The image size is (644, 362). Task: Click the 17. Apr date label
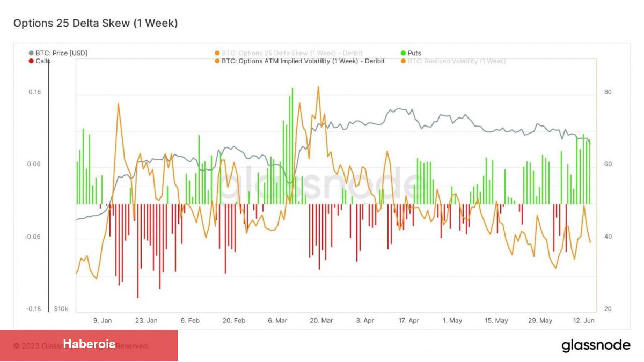(x=409, y=321)
